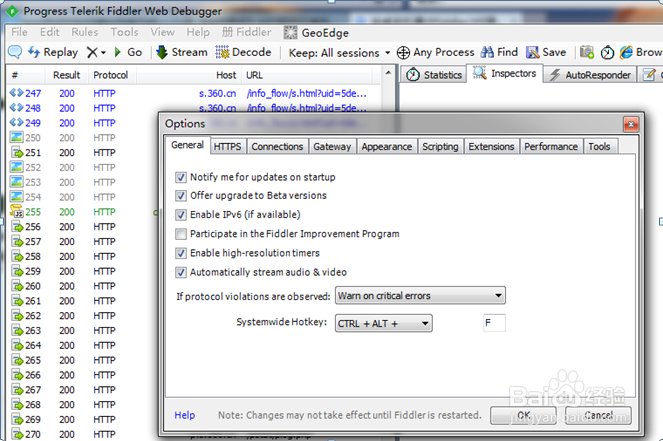Click the Save icon in the toolbar

[x=532, y=52]
